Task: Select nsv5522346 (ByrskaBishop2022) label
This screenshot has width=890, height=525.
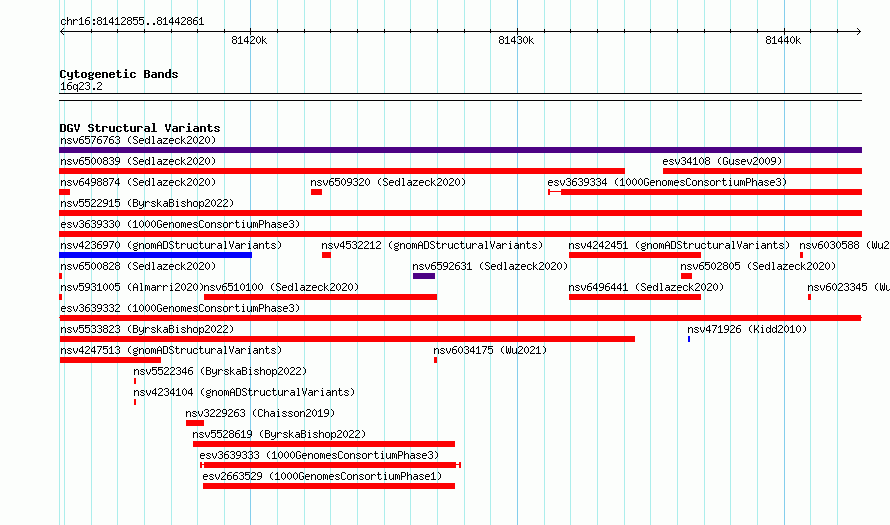Action: point(220,371)
